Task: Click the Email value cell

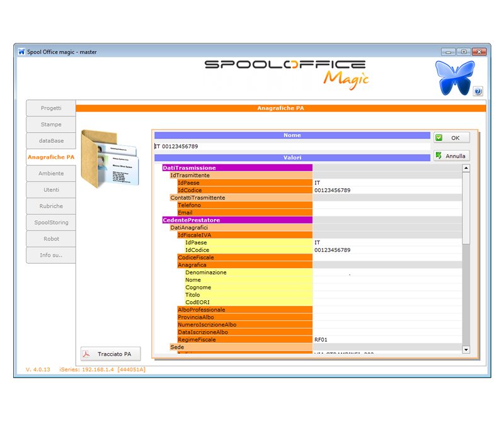Action: click(387, 213)
